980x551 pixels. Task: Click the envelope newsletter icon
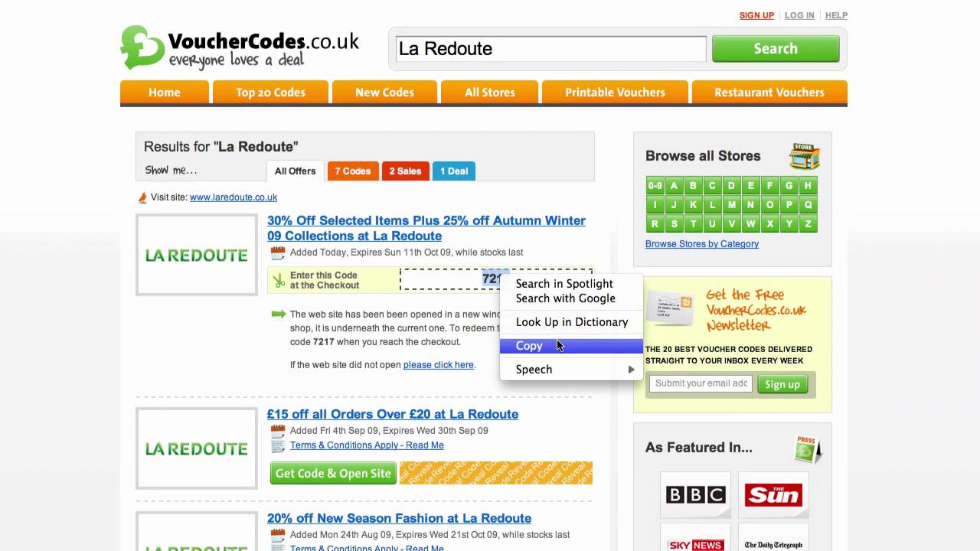click(x=670, y=308)
